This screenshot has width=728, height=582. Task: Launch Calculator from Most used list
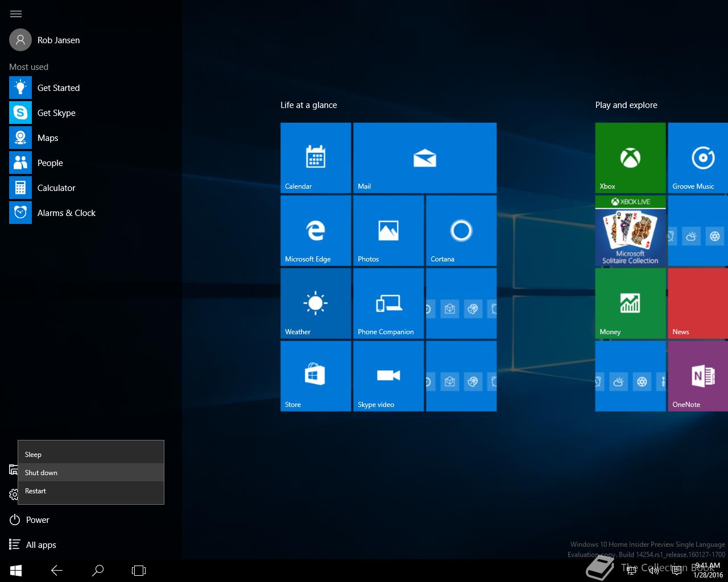click(91, 188)
